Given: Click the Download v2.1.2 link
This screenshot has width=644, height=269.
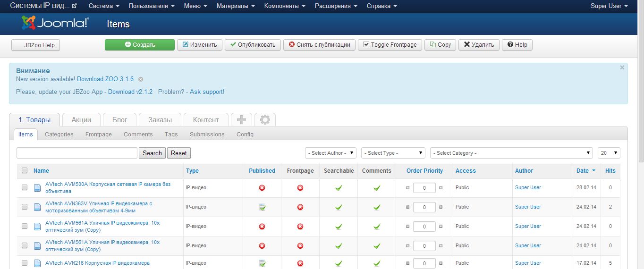Looking at the screenshot, I should point(130,92).
